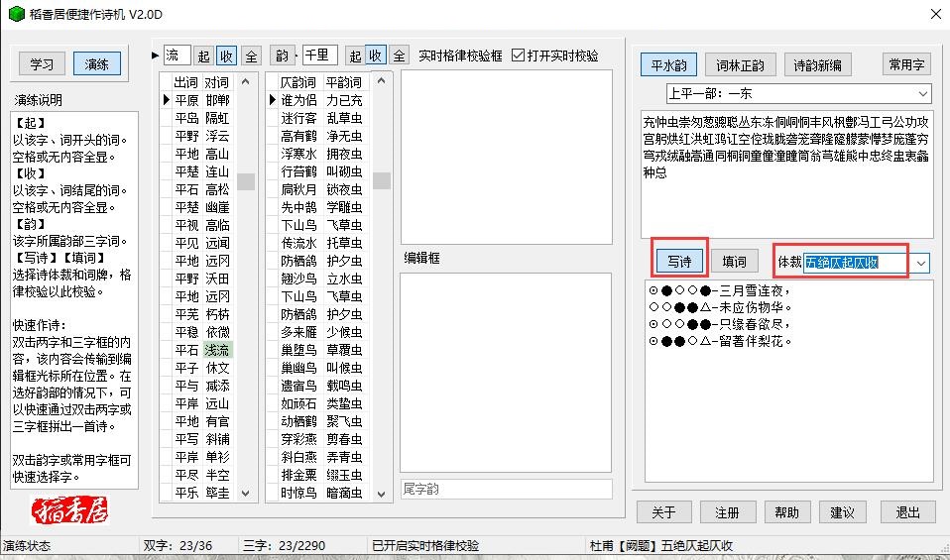The height and width of the screenshot is (560, 950).
Task: Click status bar text 已开启实时格律校验
Action: (425, 545)
